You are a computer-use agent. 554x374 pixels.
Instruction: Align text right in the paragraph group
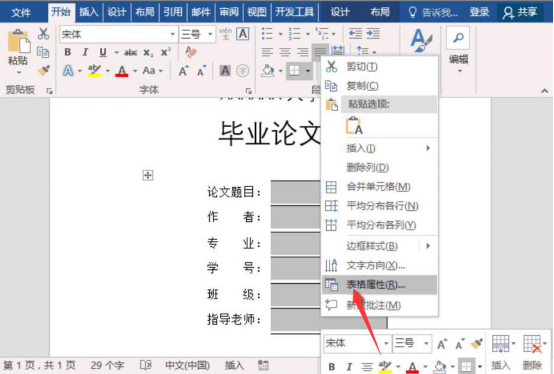click(302, 52)
